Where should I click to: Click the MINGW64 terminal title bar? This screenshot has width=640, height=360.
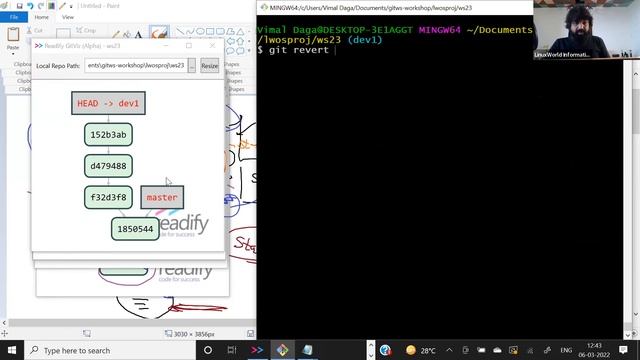394,7
